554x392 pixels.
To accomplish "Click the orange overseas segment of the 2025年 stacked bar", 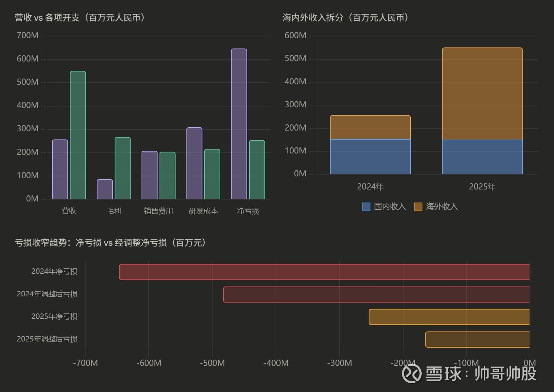I will click(x=482, y=94).
